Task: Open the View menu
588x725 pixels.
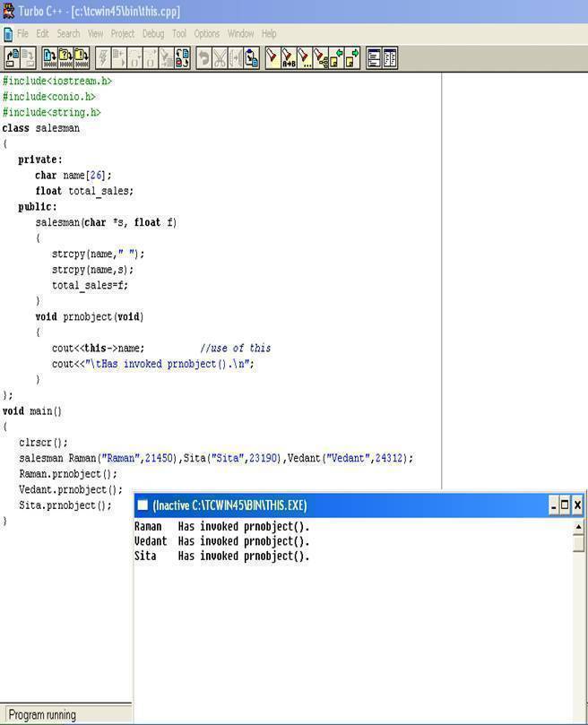Action: click(96, 34)
